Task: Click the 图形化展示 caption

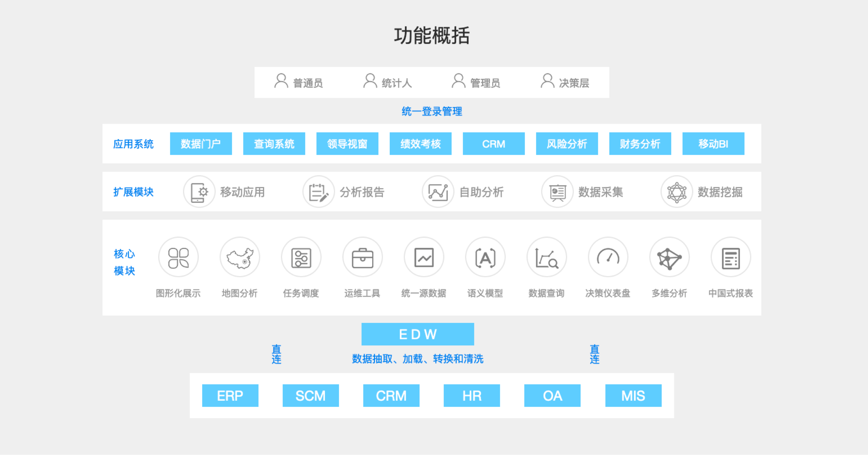Action: (178, 293)
